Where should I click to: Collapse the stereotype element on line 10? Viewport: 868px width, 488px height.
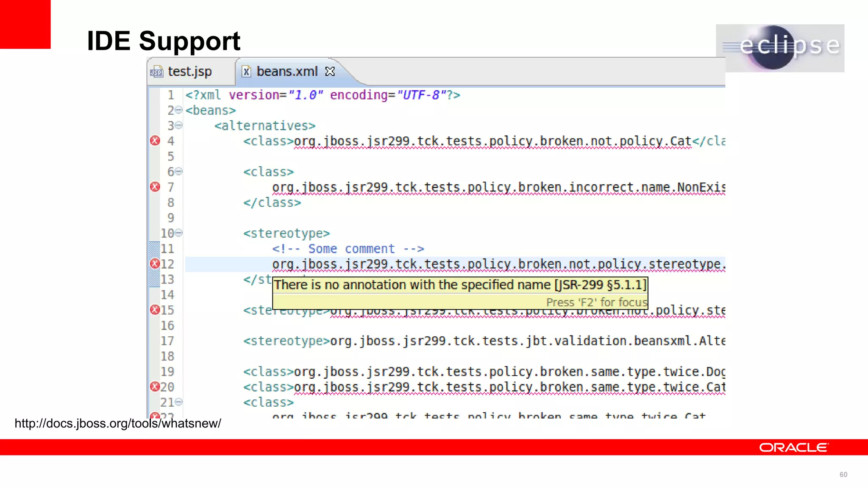tap(179, 233)
